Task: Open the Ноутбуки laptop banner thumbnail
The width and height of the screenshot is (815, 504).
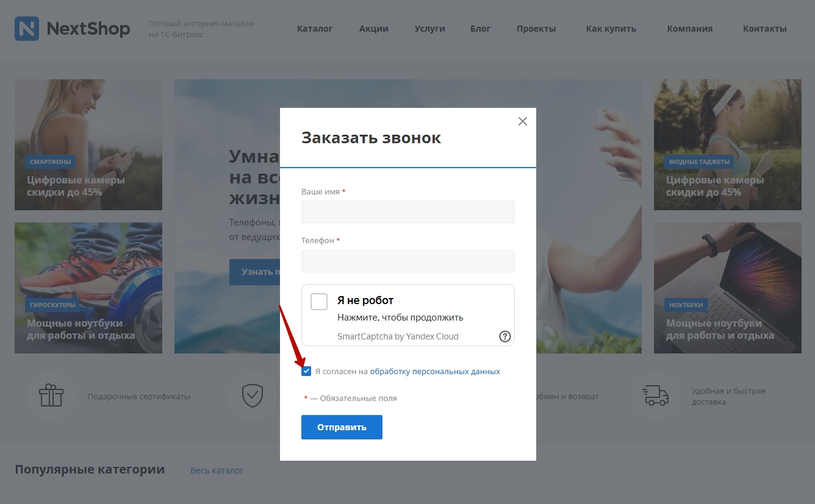Action: 728,288
